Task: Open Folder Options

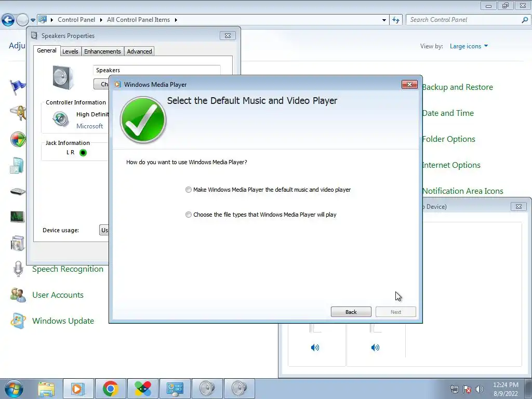Action: pos(448,139)
